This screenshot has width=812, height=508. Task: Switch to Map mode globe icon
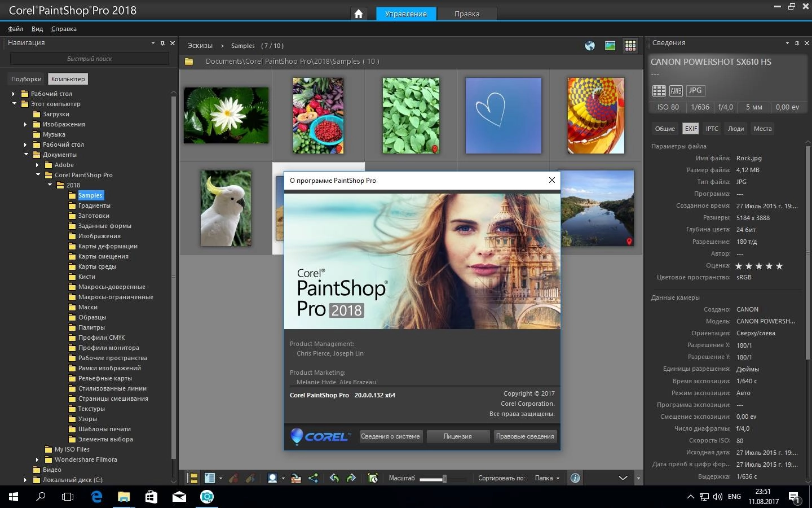click(590, 46)
